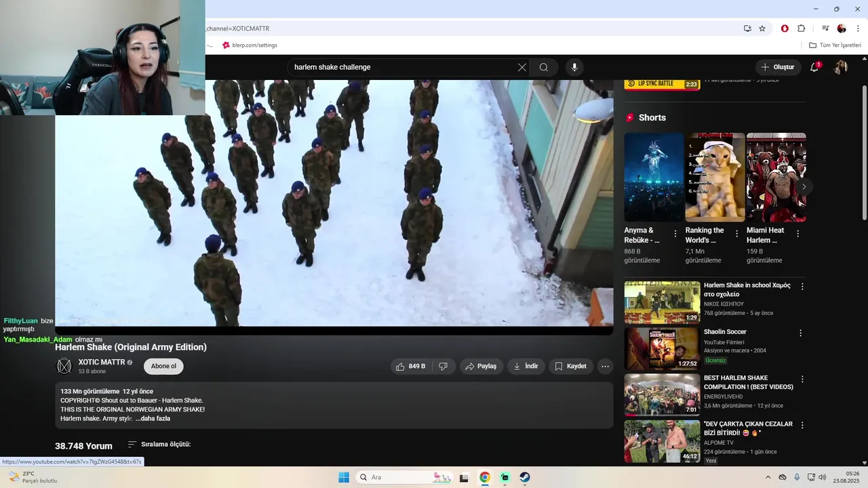Image resolution: width=868 pixels, height=488 pixels.
Task: Click install-app icon in address bar
Action: coord(747,28)
